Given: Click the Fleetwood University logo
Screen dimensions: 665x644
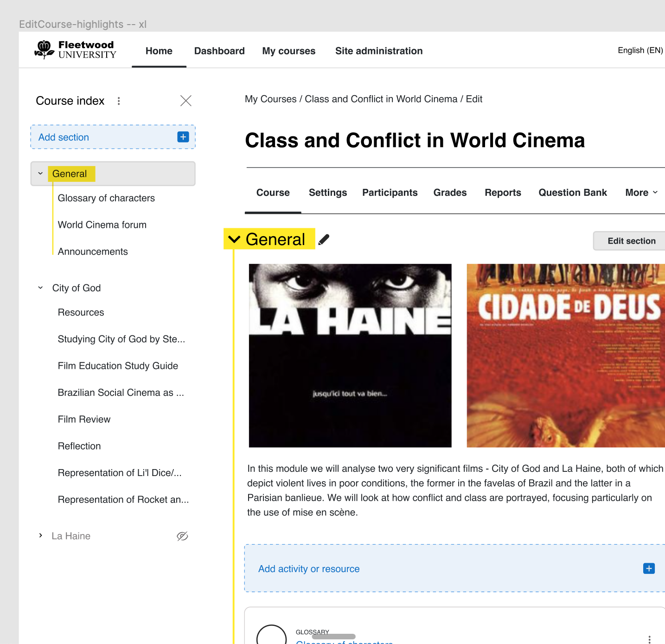Looking at the screenshot, I should click(x=76, y=50).
